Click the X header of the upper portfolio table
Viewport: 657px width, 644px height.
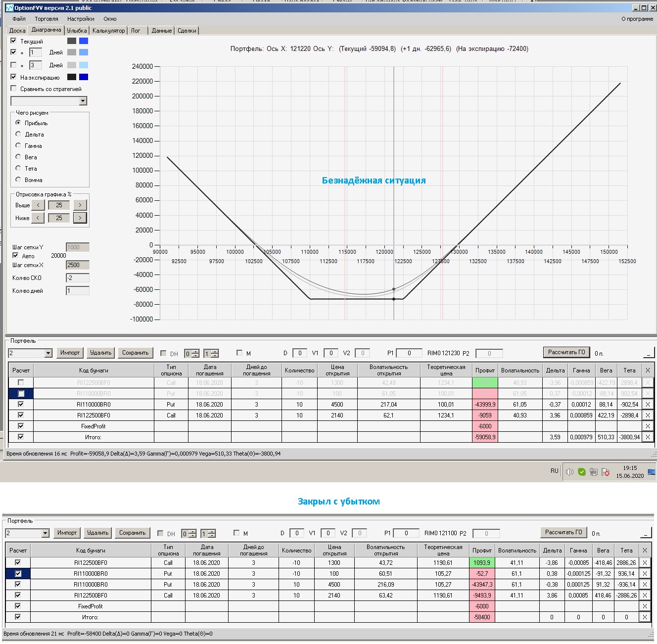coord(648,370)
